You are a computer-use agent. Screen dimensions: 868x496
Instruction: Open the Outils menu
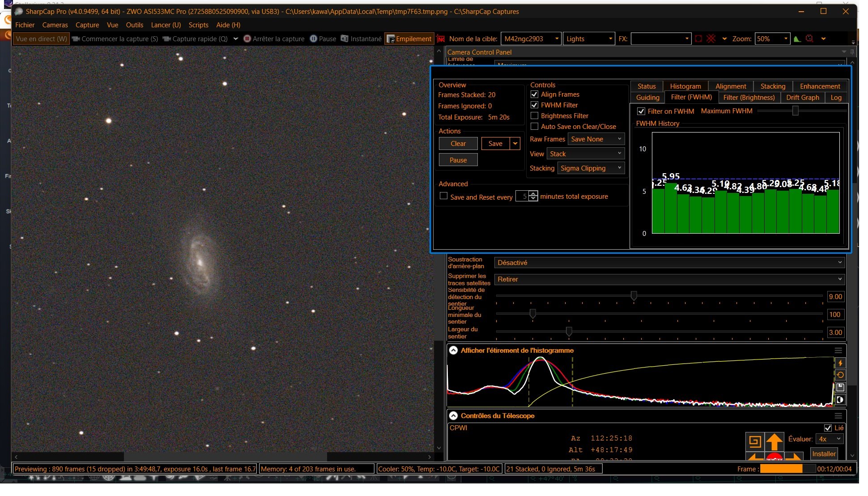(x=134, y=25)
